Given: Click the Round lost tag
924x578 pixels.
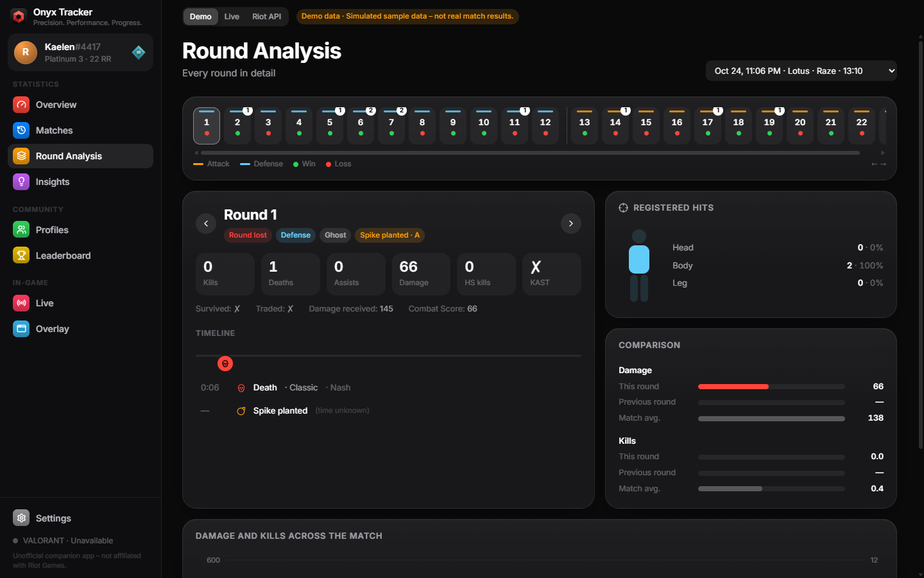Looking at the screenshot, I should coord(248,235).
